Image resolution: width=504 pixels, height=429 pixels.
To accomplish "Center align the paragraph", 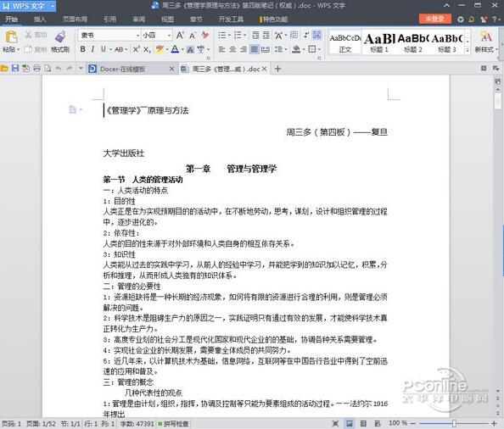I will [232, 49].
